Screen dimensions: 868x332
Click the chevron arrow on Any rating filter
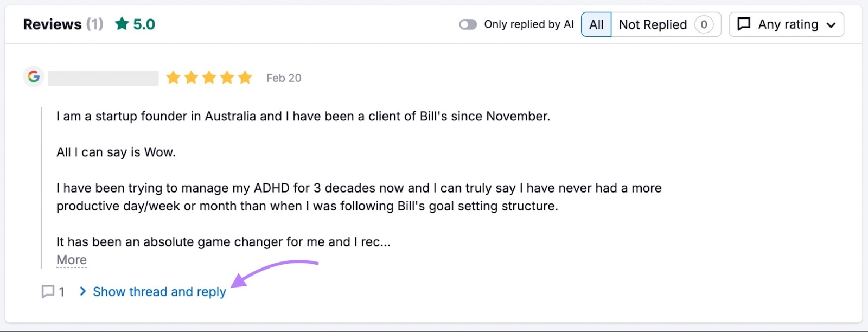(x=831, y=24)
